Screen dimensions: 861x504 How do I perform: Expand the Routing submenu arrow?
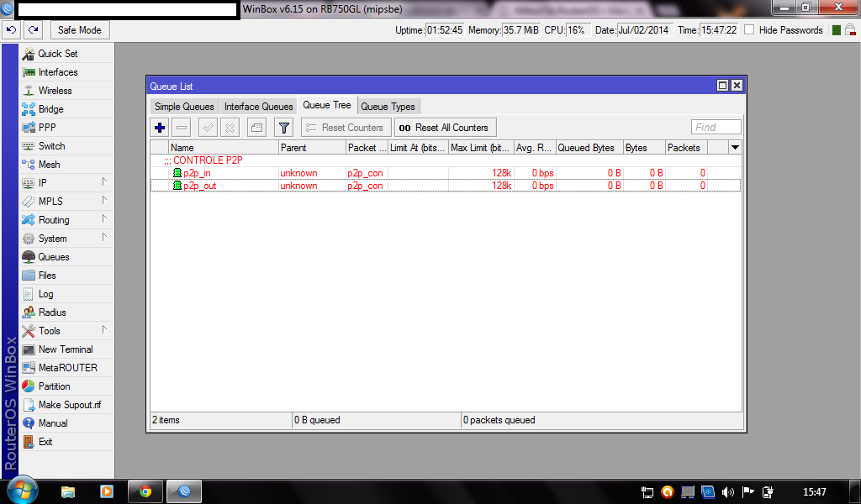click(104, 219)
